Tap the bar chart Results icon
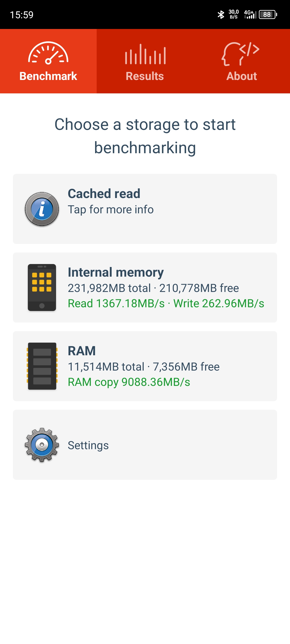 tap(145, 54)
